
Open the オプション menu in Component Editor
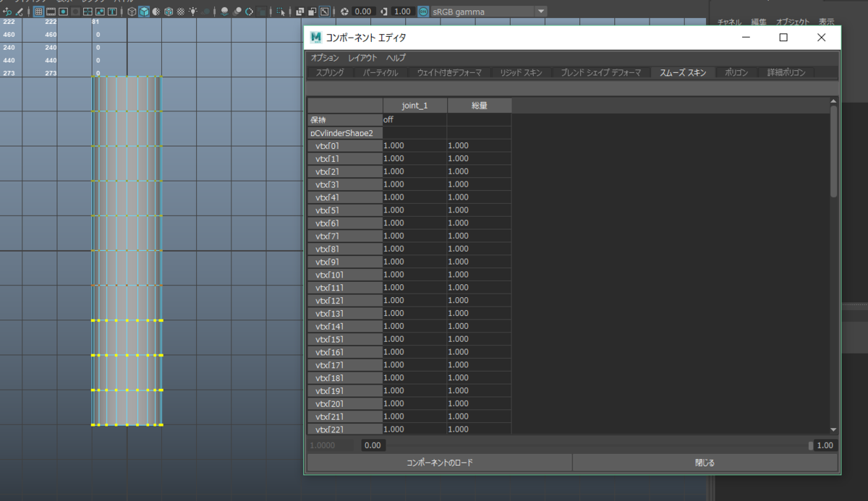(325, 58)
